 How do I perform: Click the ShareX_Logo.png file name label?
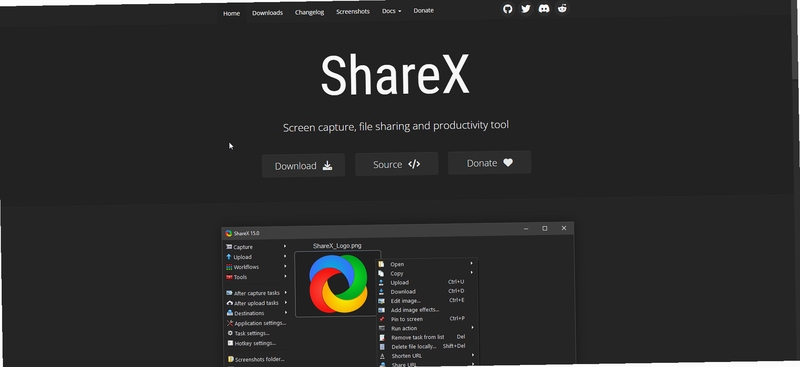coord(337,246)
